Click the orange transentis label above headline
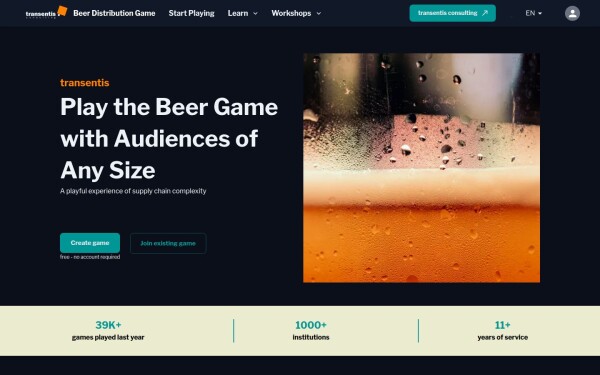Viewport: 600px width, 375px height. pos(85,83)
